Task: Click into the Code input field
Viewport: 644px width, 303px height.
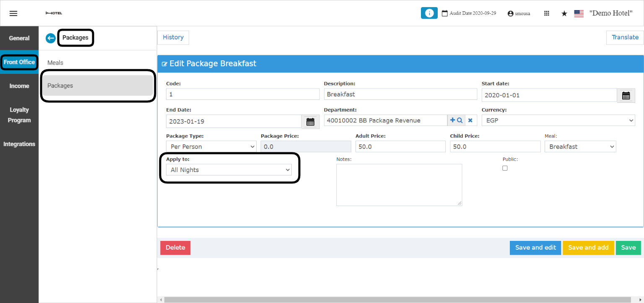Action: click(x=243, y=94)
